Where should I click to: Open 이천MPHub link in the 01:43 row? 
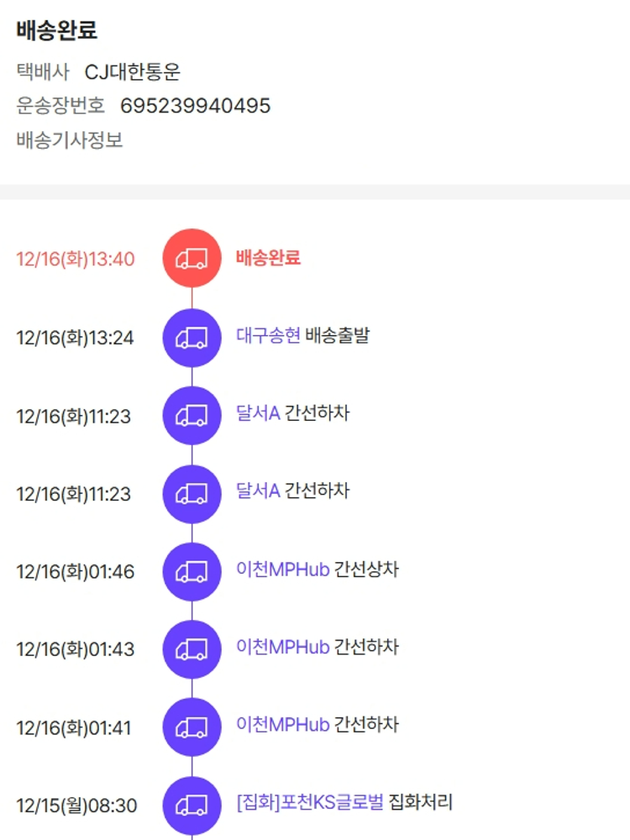282,648
